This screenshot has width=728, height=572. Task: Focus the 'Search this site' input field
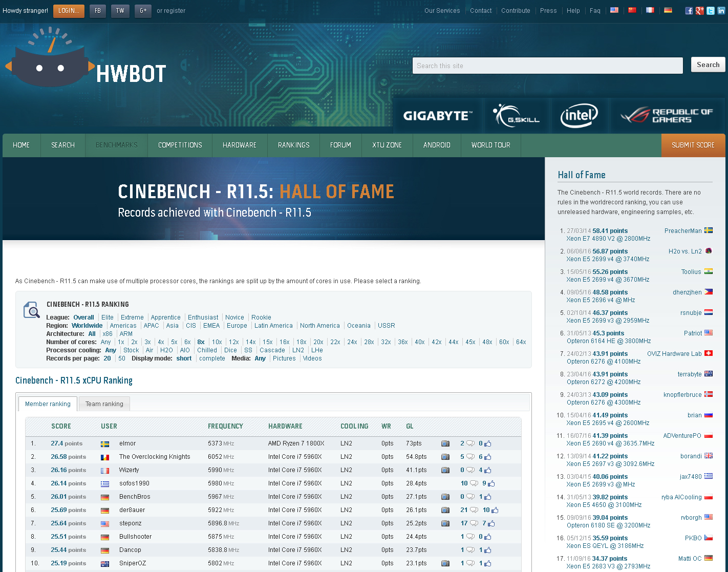547,66
